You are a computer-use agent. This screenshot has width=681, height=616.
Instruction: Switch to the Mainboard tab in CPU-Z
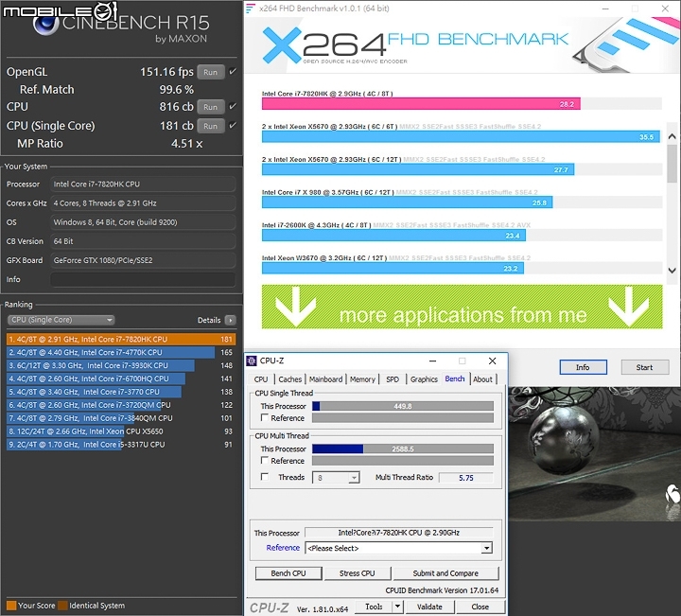(325, 379)
